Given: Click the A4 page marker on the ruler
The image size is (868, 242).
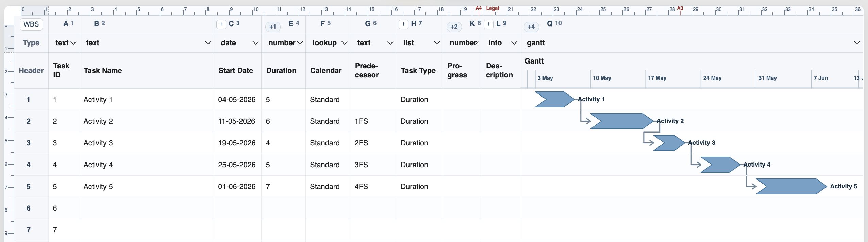Looking at the screenshot, I should pos(479,8).
